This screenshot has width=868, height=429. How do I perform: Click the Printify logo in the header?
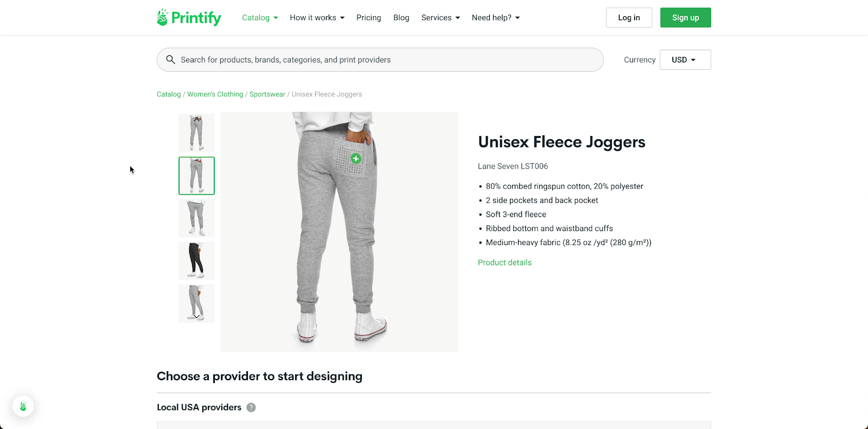(x=188, y=17)
